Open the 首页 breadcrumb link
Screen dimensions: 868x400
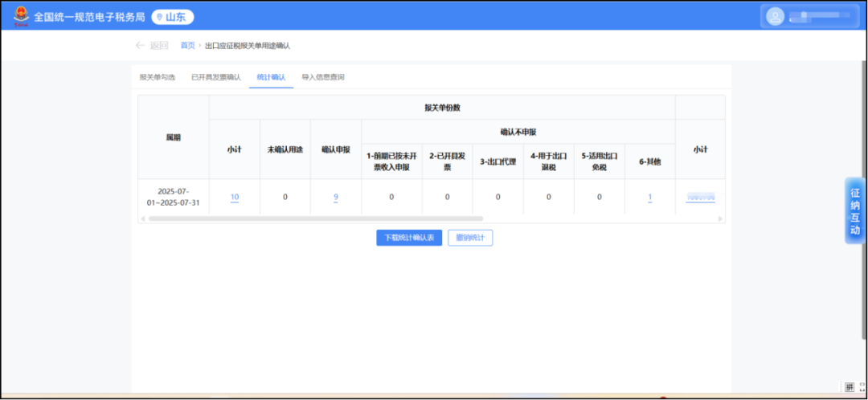tap(187, 46)
